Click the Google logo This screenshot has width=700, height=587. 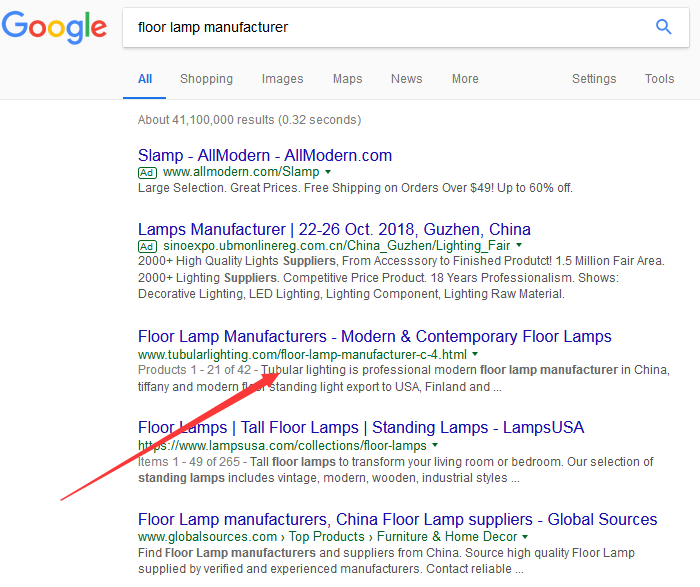point(54,27)
